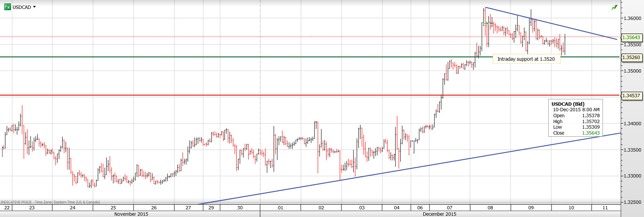Click the small green triangle marker on chart
This screenshot has width=644, height=217.
click(487, 23)
